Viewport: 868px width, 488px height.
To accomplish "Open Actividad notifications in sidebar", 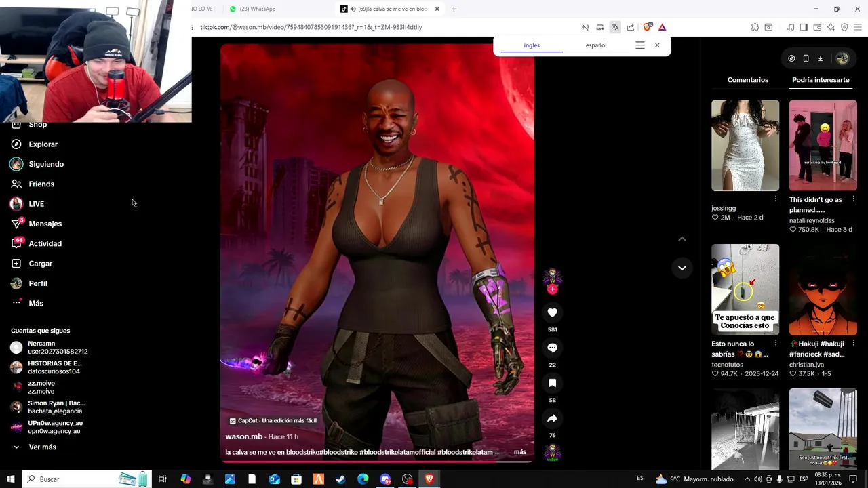I will [x=45, y=243].
